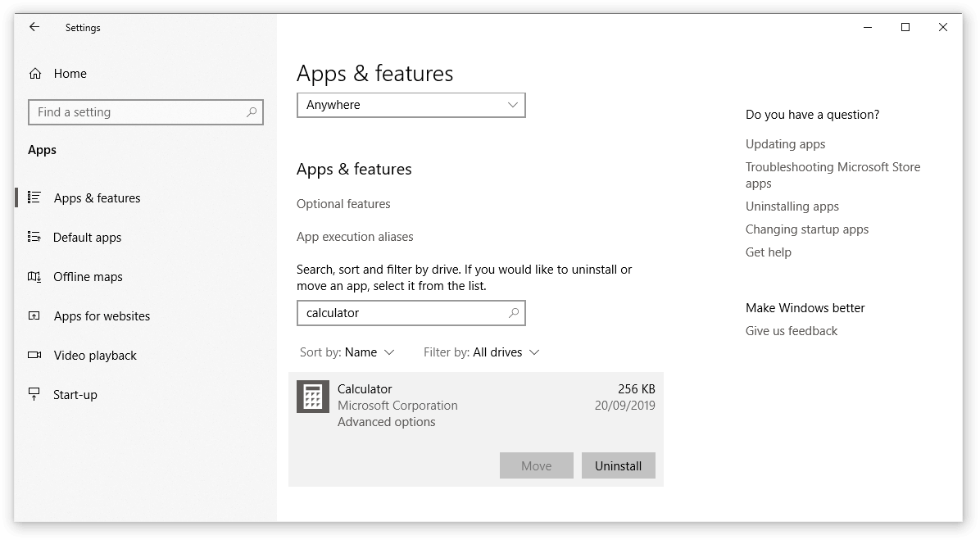Open Advanced options for Calculator
This screenshot has width=980, height=540.
pos(386,422)
